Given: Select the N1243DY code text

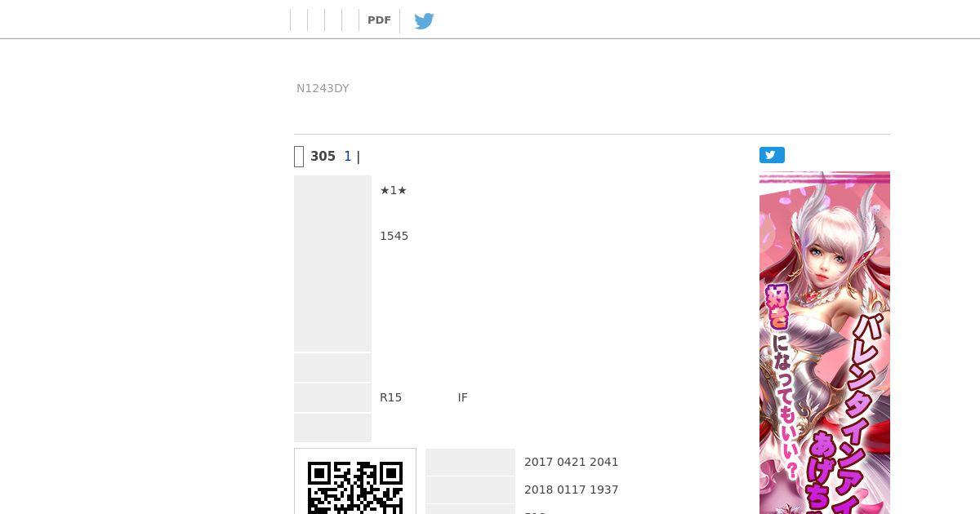Looking at the screenshot, I should coord(323,88).
